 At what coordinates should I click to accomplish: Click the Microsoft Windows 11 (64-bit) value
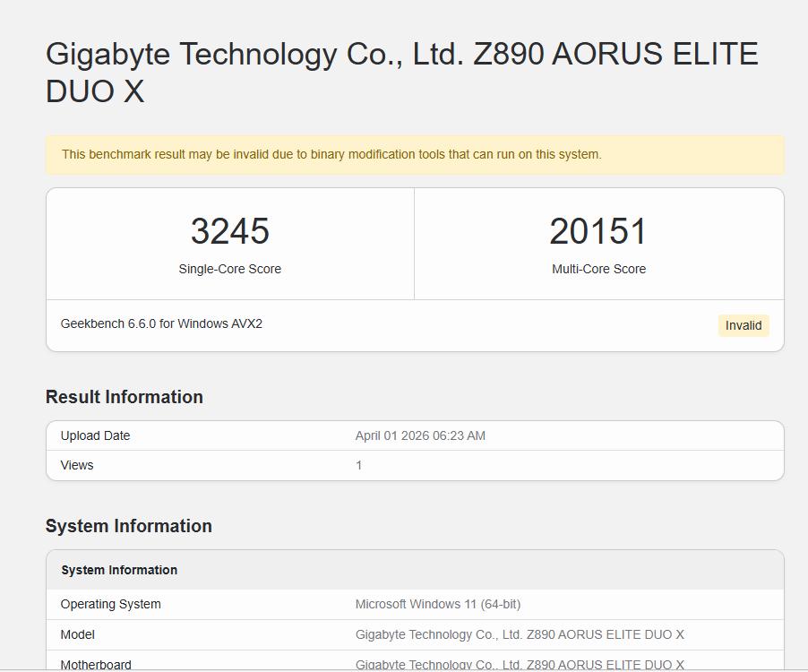[437, 604]
